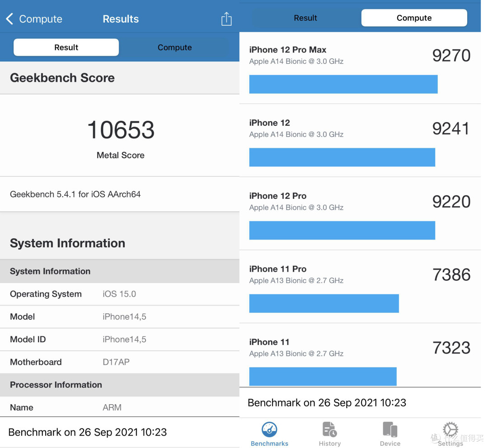488x448 pixels.
Task: Select the iPhone 11 entry title
Action: [x=269, y=342]
